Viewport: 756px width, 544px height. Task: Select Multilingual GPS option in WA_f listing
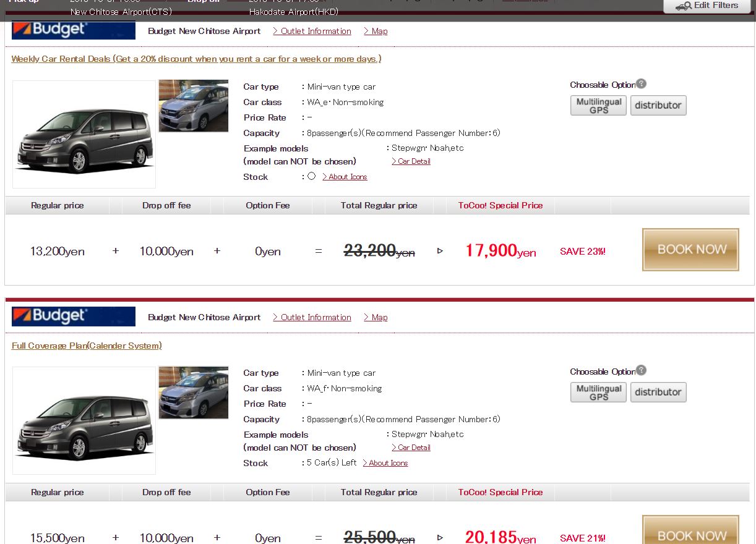598,392
